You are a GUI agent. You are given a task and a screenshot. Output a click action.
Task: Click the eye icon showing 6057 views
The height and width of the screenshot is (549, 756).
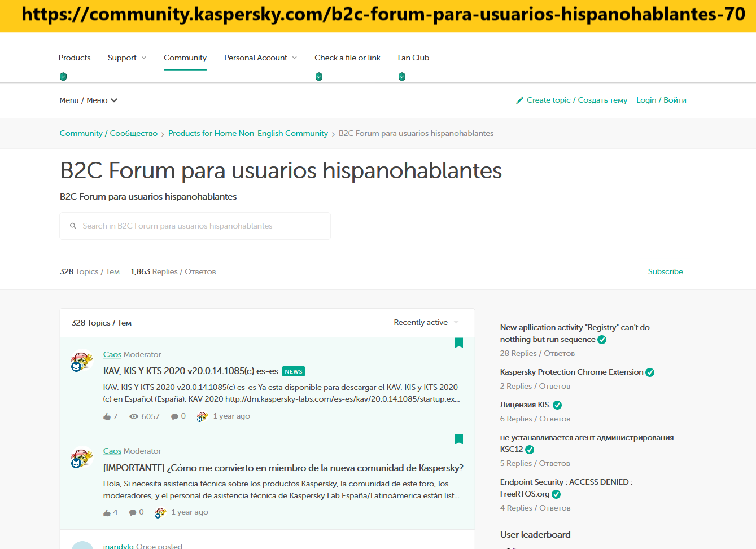click(134, 416)
